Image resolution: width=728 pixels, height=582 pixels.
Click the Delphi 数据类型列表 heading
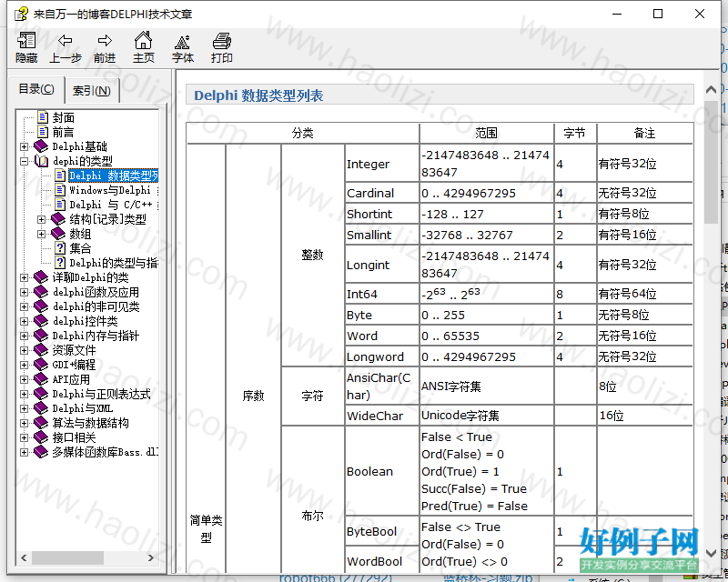258,95
